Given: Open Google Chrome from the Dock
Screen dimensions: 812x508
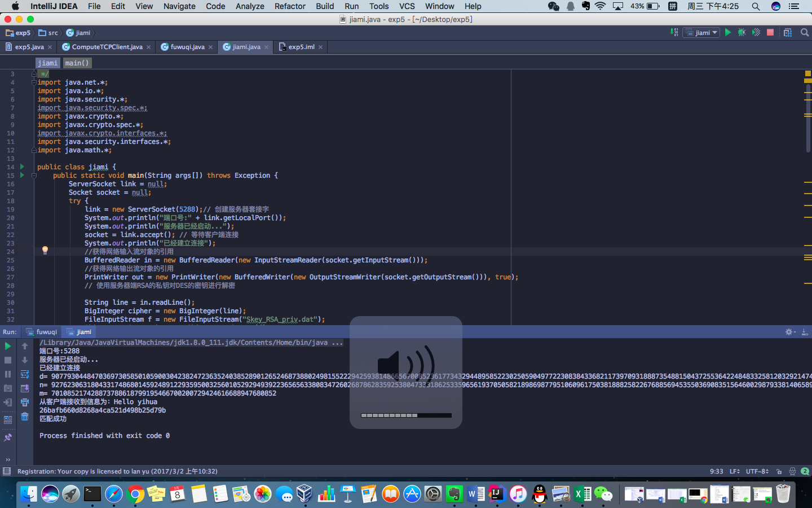Looking at the screenshot, I should 135,494.
